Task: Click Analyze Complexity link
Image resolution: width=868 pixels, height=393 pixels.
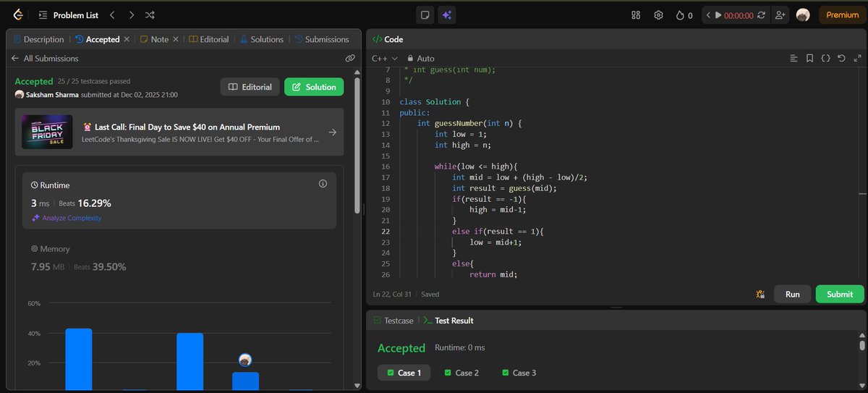Action: 66,218
